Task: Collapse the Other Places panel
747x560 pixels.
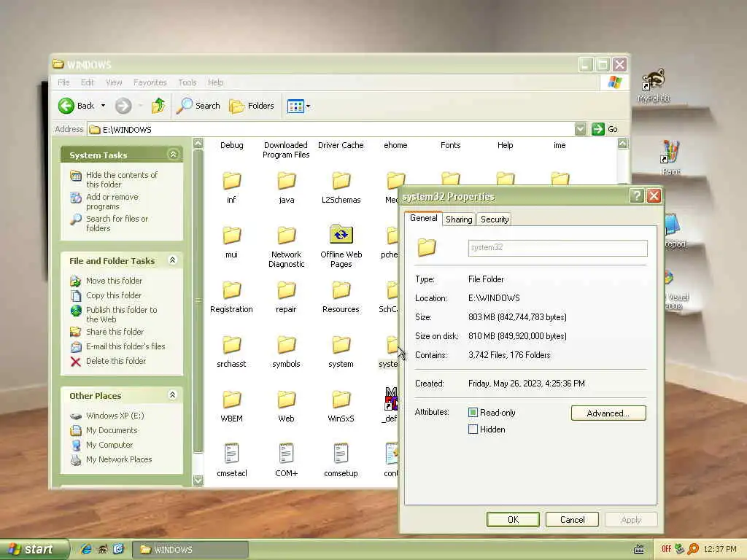Action: 172,394
